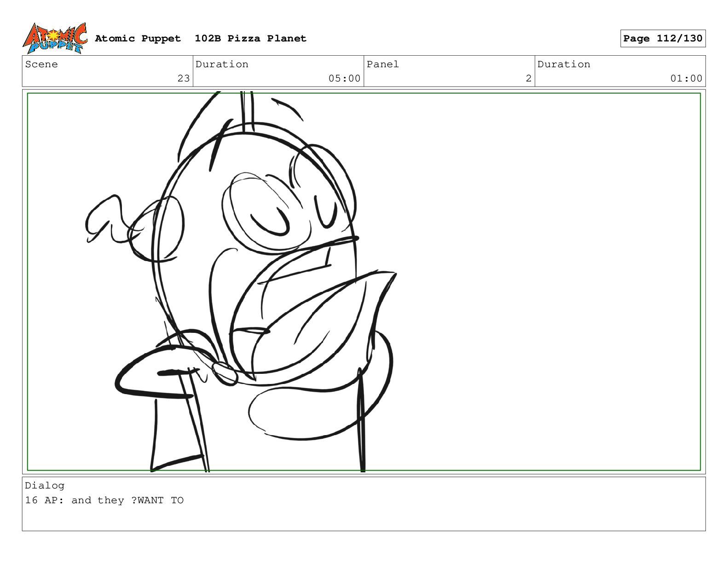Click the scene duration value "05:00"

(x=344, y=78)
